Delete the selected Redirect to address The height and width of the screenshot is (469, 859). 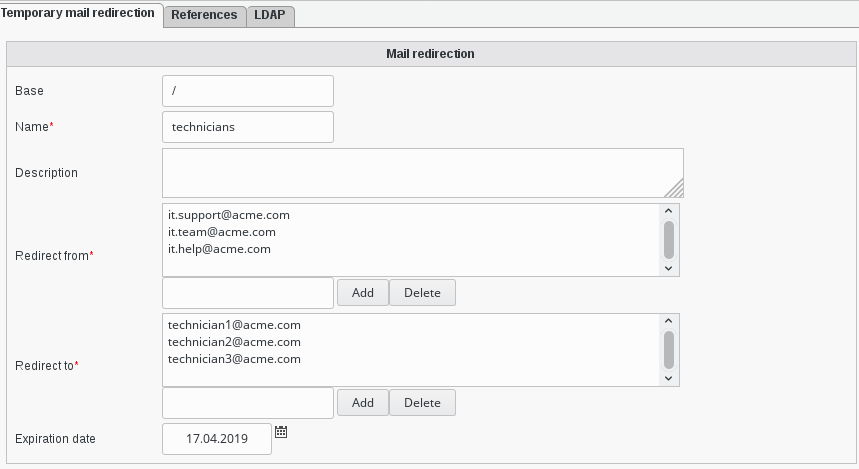tap(422, 403)
